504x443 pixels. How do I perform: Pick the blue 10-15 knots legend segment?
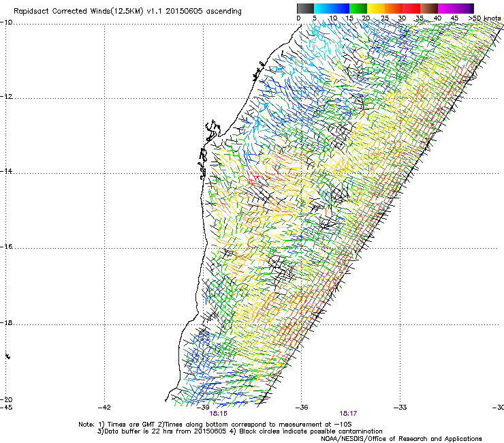pos(341,8)
